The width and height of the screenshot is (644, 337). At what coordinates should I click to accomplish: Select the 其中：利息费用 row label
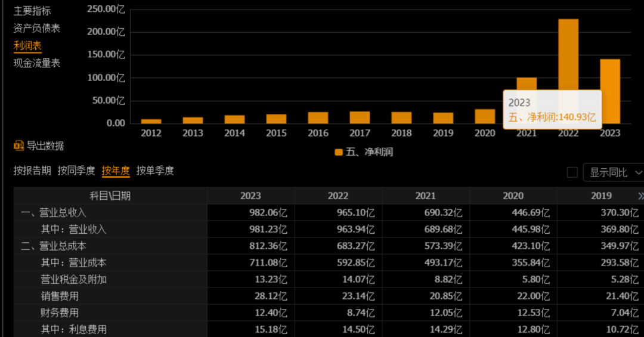(73, 330)
